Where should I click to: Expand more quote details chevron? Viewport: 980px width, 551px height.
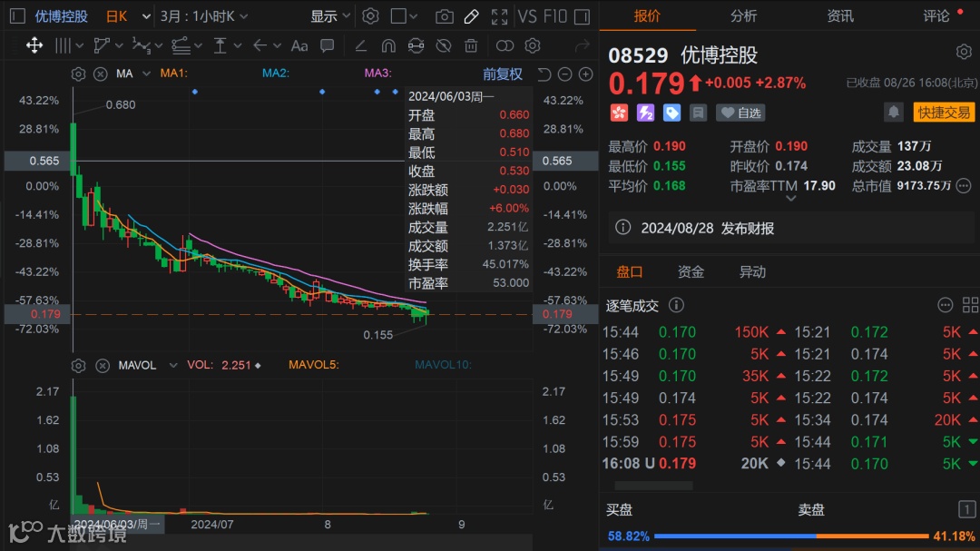click(x=790, y=199)
